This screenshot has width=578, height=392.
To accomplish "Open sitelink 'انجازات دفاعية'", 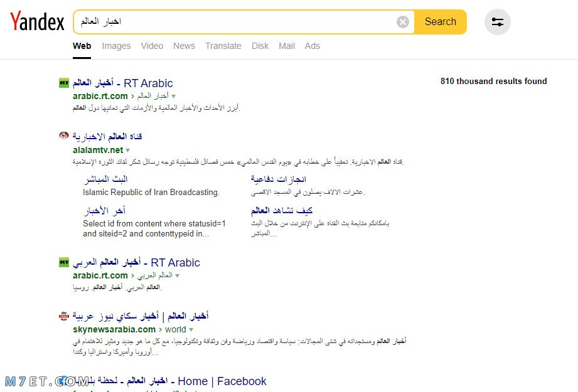I will [x=279, y=179].
